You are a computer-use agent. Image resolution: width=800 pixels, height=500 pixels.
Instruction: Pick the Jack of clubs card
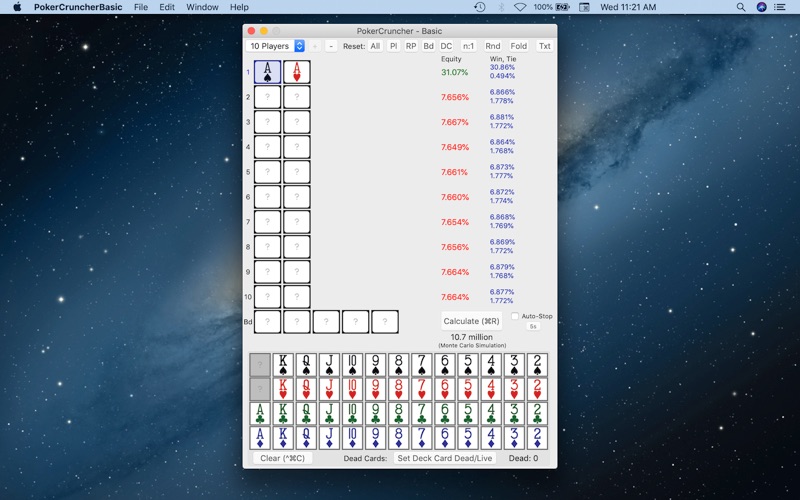point(329,414)
